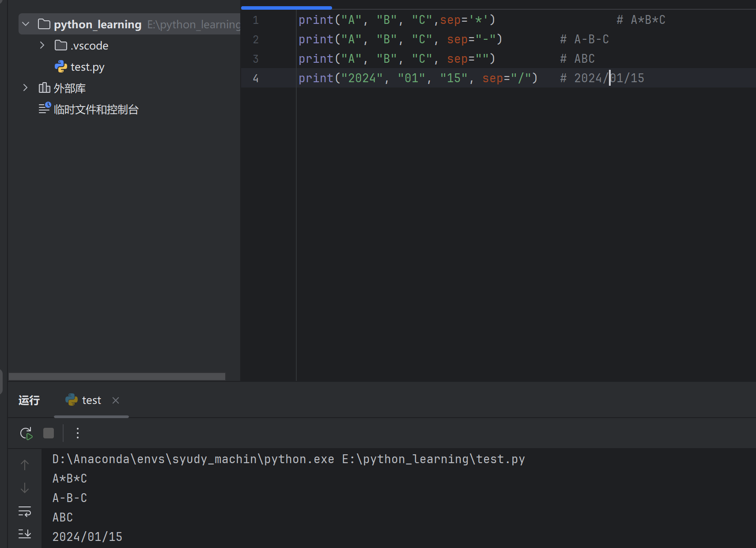The width and height of the screenshot is (756, 548).
Task: Click the Rerun 'test' icon
Action: click(x=26, y=433)
